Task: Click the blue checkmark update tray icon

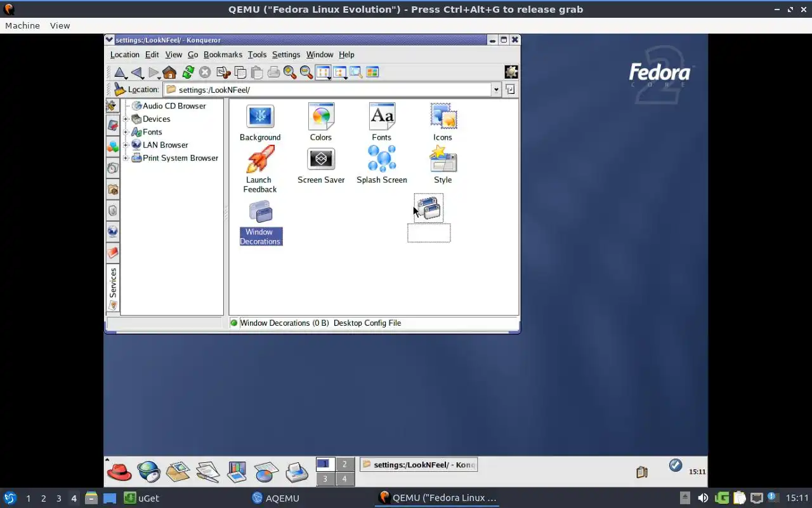Action: coord(676,465)
